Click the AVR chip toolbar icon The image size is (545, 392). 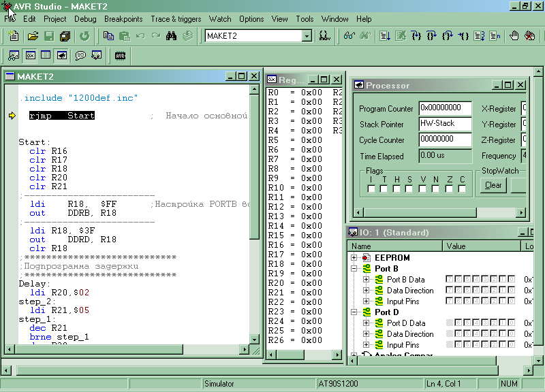coord(120,56)
